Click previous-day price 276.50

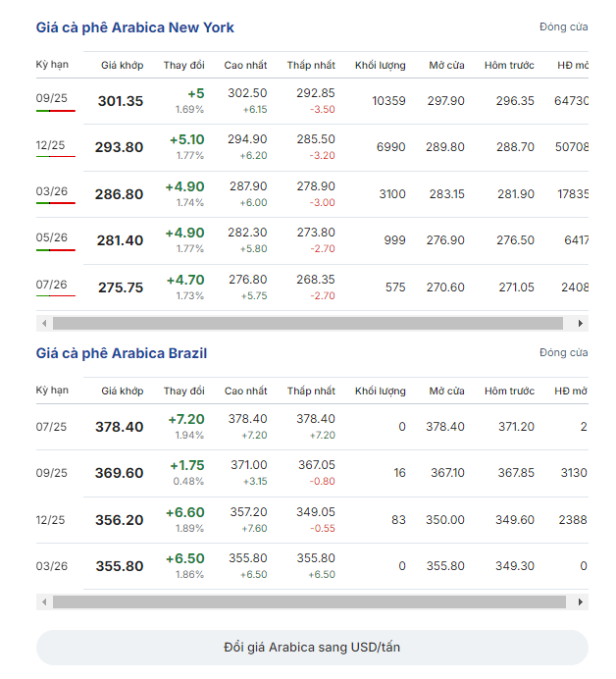tap(515, 240)
